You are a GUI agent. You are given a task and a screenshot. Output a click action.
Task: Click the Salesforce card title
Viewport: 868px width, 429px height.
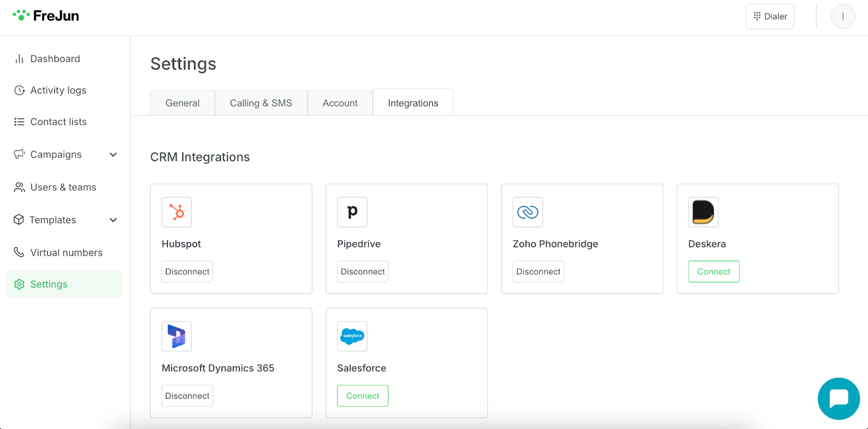pyautogui.click(x=362, y=368)
